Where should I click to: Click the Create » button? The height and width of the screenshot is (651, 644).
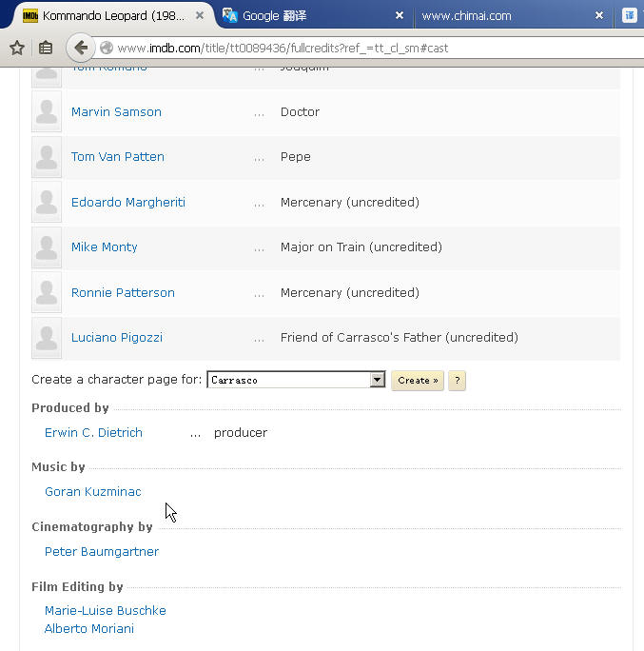pyautogui.click(x=418, y=381)
